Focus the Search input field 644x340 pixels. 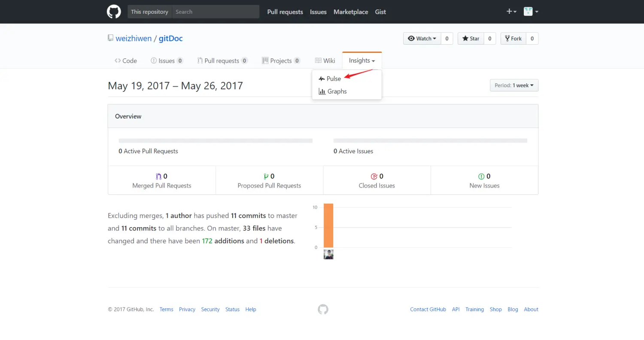[216, 12]
